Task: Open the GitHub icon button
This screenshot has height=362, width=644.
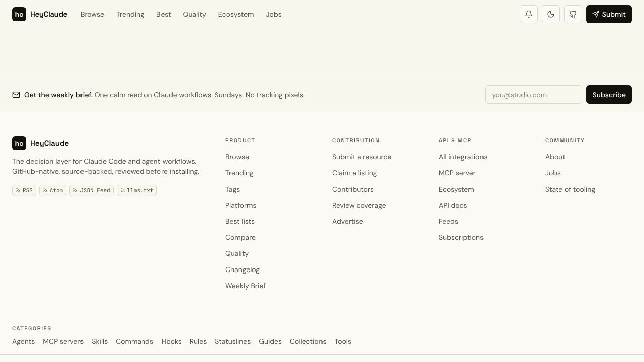Action: click(573, 14)
